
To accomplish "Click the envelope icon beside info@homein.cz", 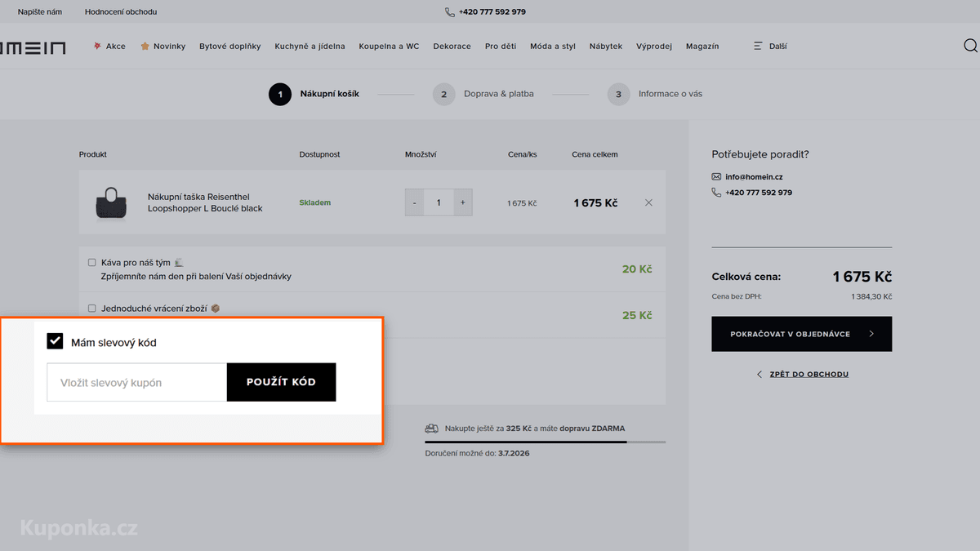I will click(716, 176).
